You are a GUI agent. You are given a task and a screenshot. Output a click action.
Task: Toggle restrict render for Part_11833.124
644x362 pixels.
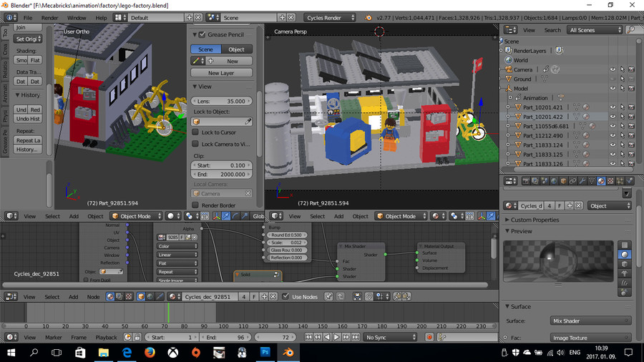point(631,145)
